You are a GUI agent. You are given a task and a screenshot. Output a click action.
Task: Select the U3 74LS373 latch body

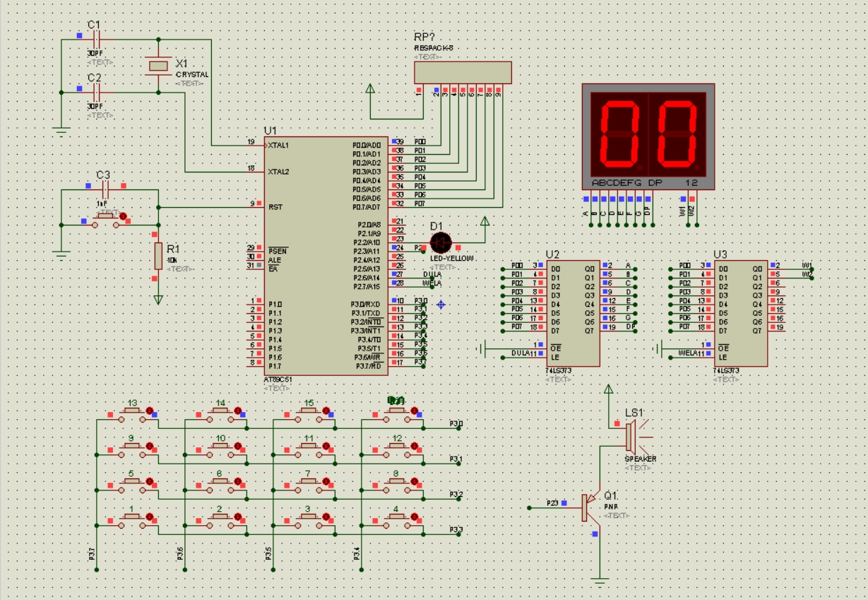click(740, 313)
